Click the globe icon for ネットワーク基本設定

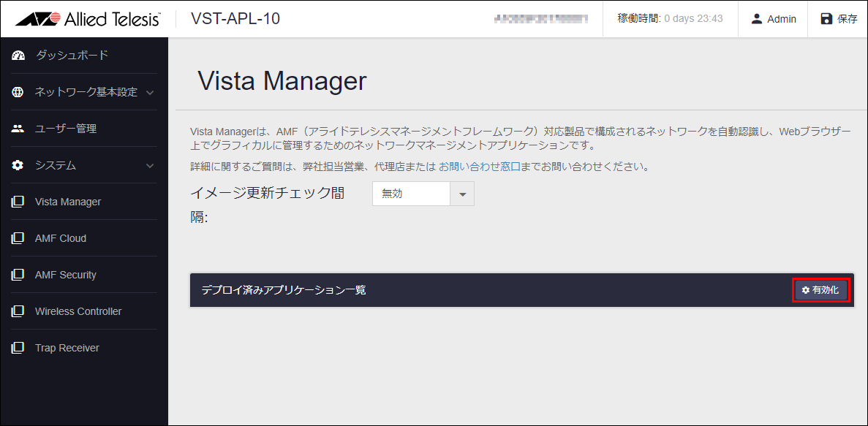coord(18,92)
